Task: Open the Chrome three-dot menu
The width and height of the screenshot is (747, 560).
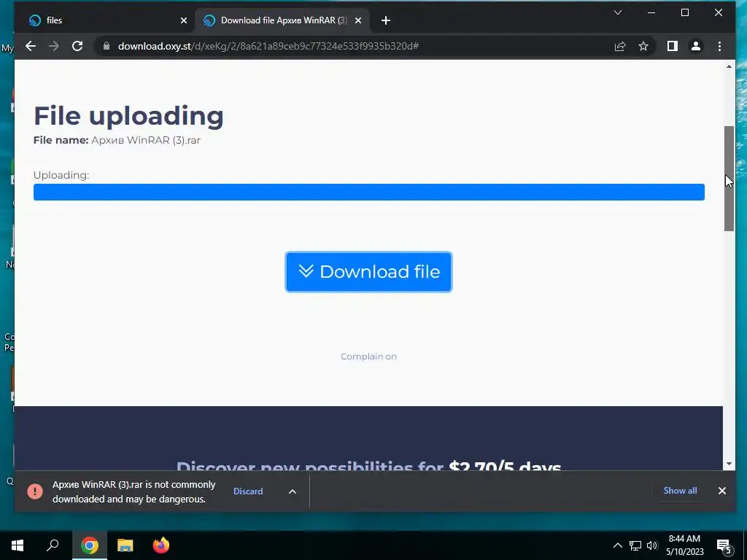Action: click(x=719, y=46)
